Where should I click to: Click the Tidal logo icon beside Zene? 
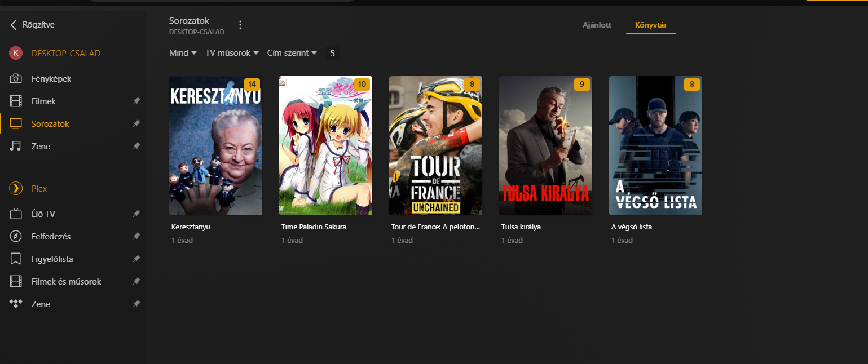(x=16, y=304)
